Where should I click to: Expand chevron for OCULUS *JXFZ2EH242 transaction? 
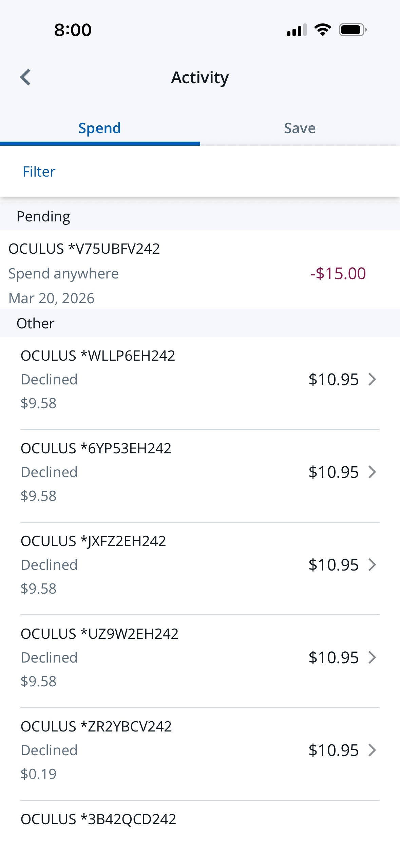pos(372,565)
